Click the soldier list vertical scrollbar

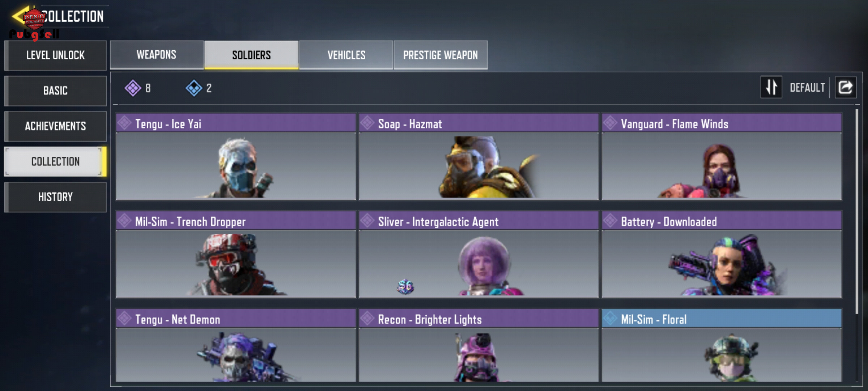point(856,212)
